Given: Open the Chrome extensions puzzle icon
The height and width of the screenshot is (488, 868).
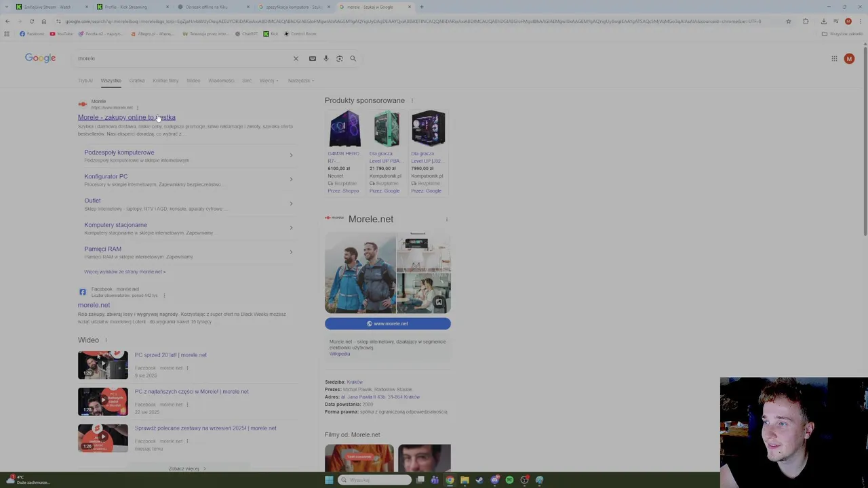Looking at the screenshot, I should point(806,21).
